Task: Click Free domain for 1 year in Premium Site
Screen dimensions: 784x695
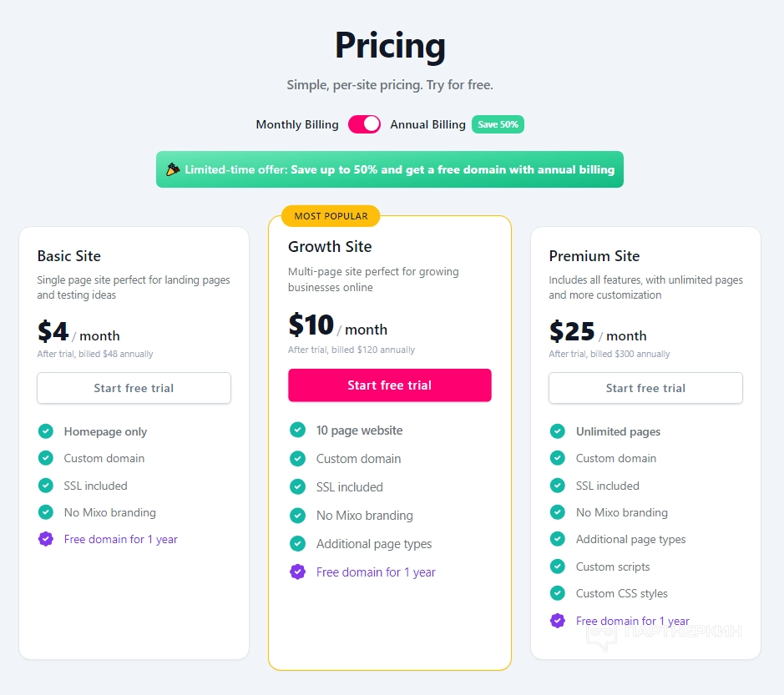Action: coord(632,621)
